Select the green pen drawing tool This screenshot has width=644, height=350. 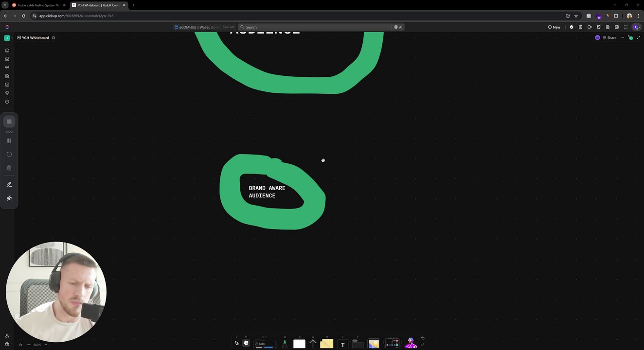click(x=285, y=344)
